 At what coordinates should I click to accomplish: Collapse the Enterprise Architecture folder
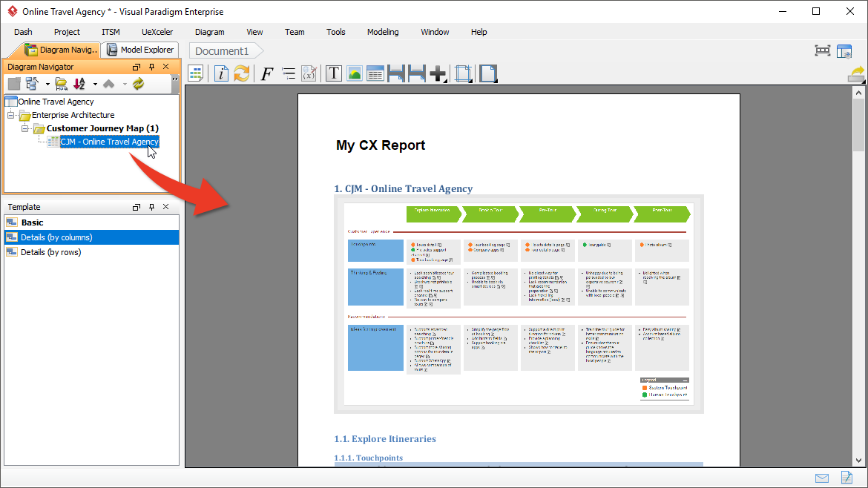pos(10,115)
